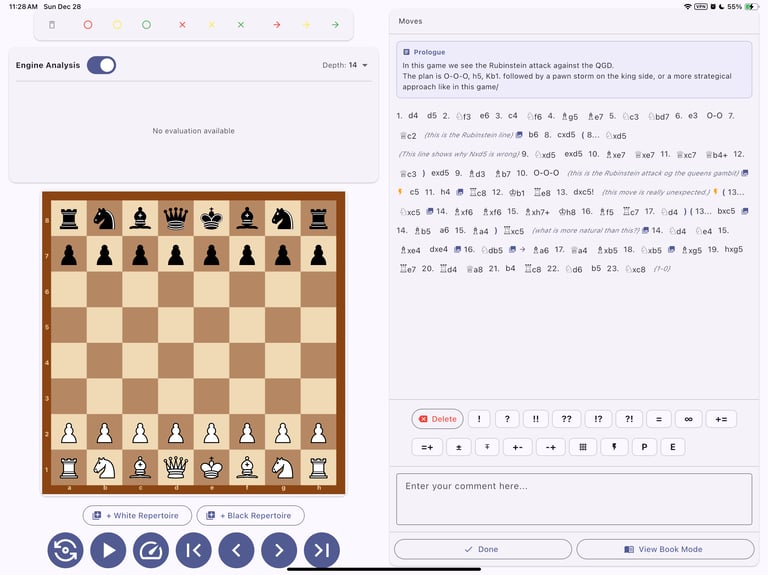Apply the !! brilliant move annotation
Image resolution: width=768 pixels, height=575 pixels.
536,419
